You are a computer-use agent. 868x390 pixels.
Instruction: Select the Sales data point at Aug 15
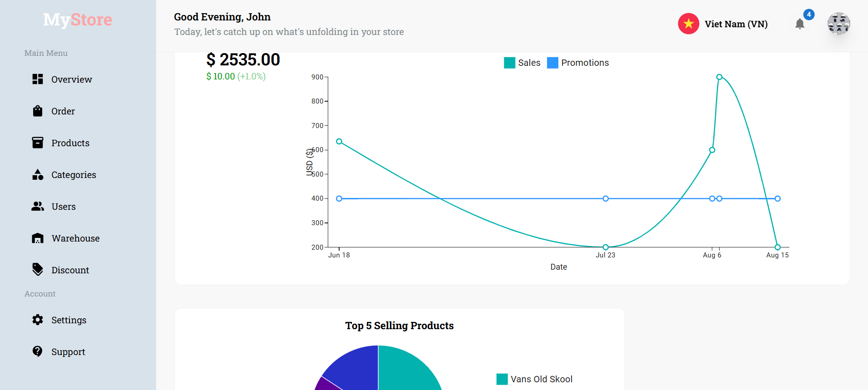pos(778,247)
